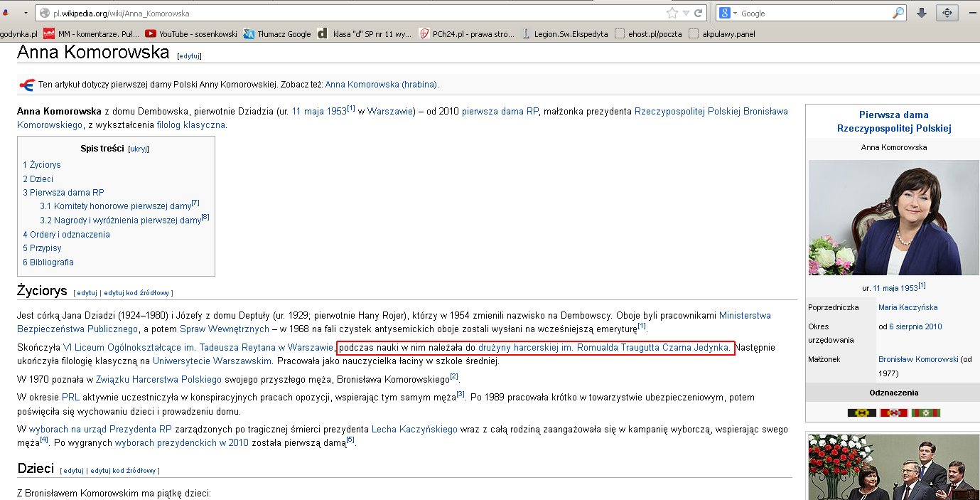
Task: Click the globe site identity icon
Action: point(44,13)
